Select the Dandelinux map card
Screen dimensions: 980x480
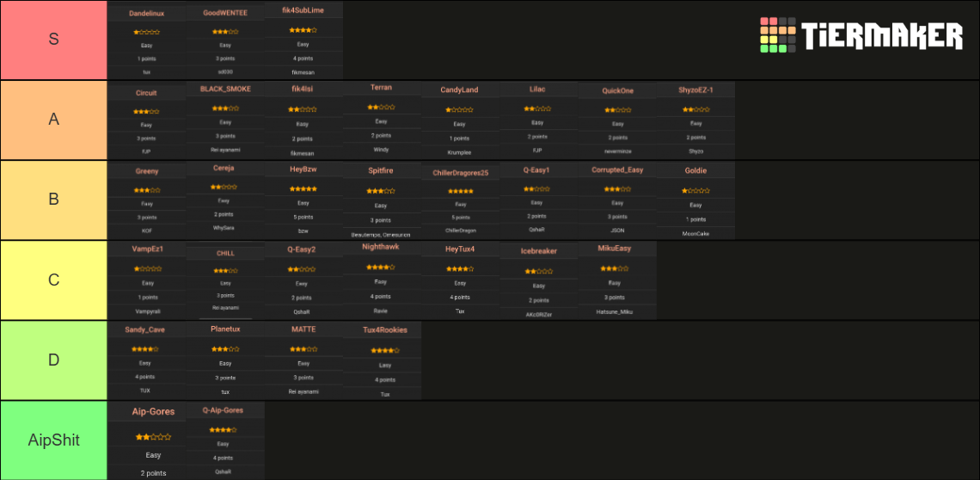(x=147, y=40)
